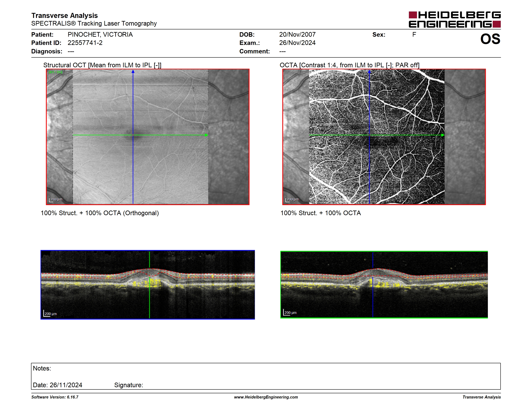Click the Diagnosis field label
This screenshot has width=532, height=411.
pos(47,51)
